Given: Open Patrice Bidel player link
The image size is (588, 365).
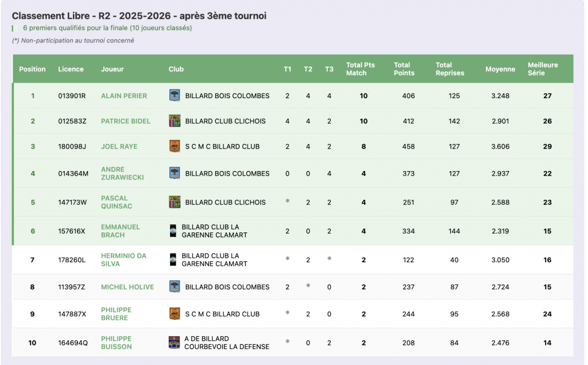Looking at the screenshot, I should (x=126, y=121).
